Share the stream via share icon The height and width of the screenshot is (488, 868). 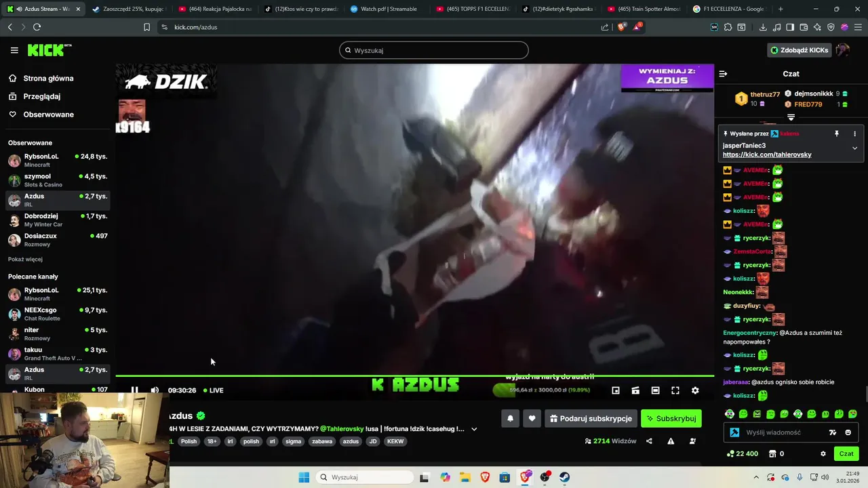(649, 441)
